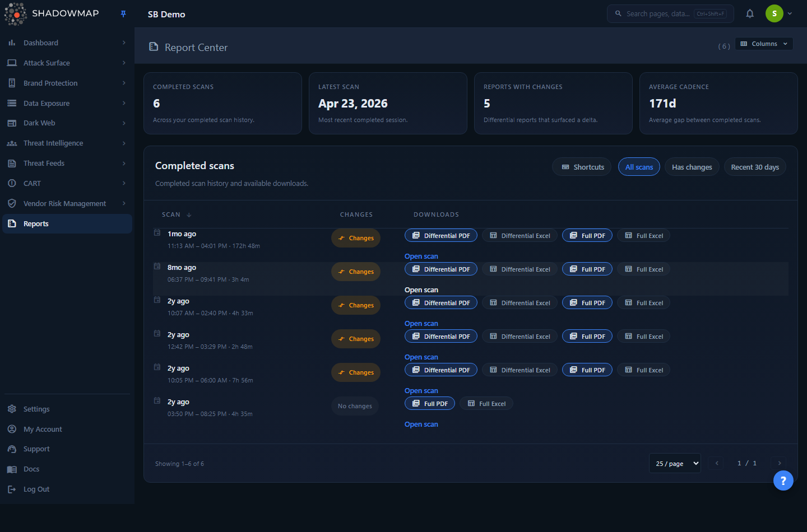Screen dimensions: 807x532
Task: Click the No changes badge
Action: (355, 406)
